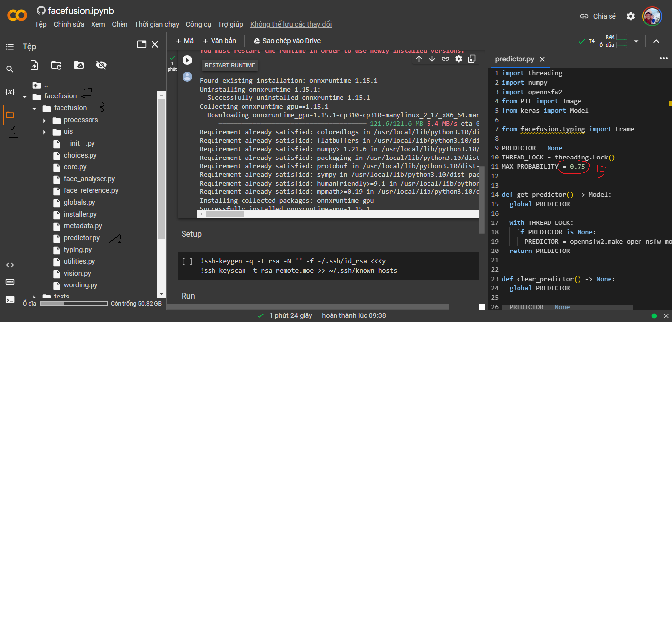Viewport: 672px width, 630px height.
Task: Toggle the ssh-keygen cell run bracket
Action: click(187, 261)
